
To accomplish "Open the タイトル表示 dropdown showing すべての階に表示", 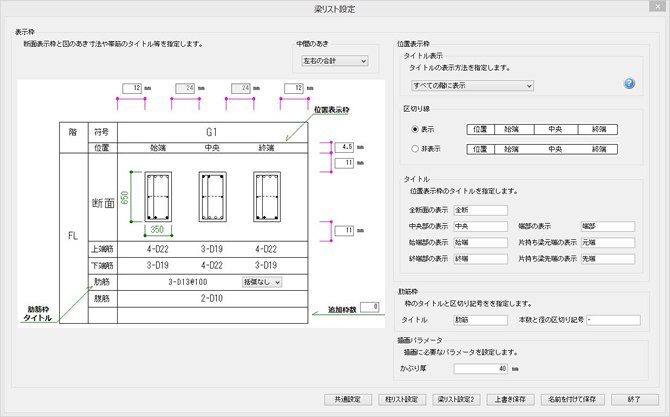I will (472, 85).
